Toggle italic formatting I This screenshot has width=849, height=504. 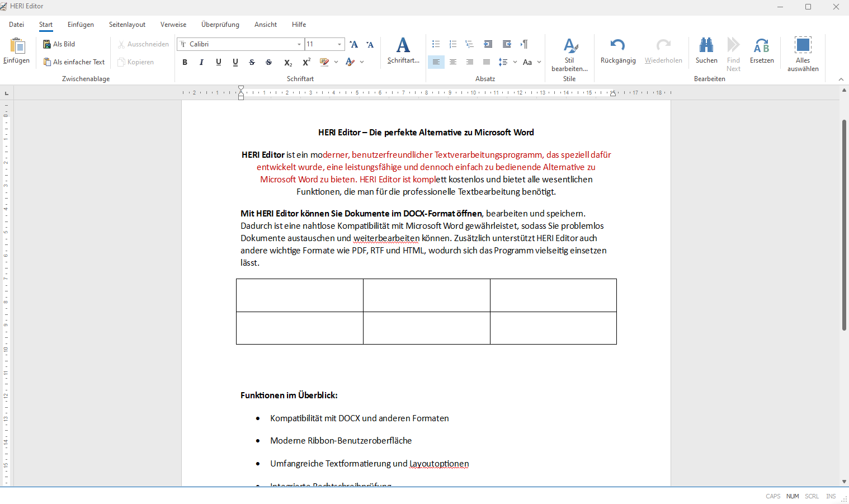(201, 62)
